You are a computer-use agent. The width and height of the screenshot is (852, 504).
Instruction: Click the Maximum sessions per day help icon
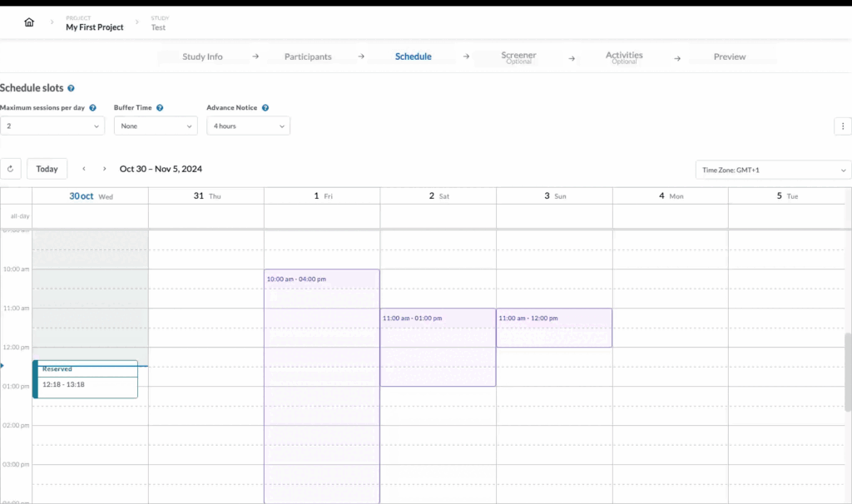coord(92,107)
